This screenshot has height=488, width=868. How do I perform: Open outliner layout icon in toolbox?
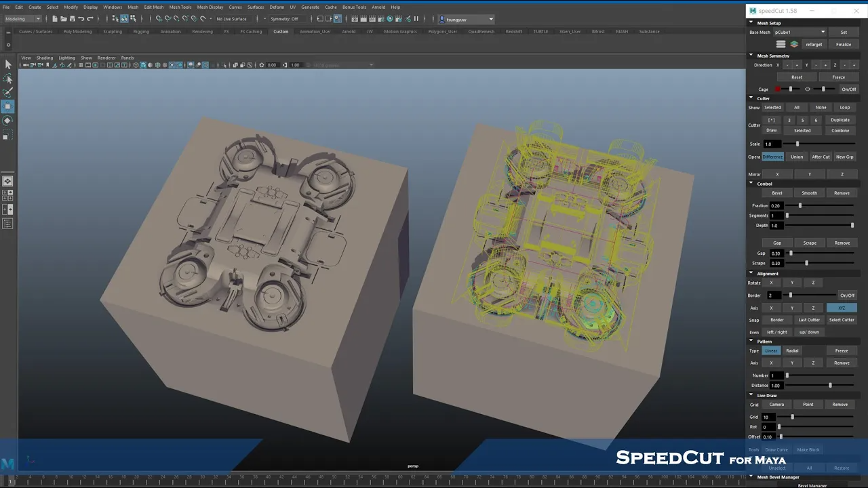coord(7,224)
